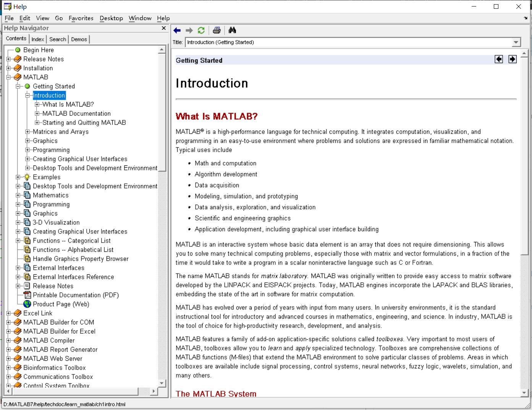532x410 pixels.
Task: Open the Window menu
Action: (x=140, y=18)
